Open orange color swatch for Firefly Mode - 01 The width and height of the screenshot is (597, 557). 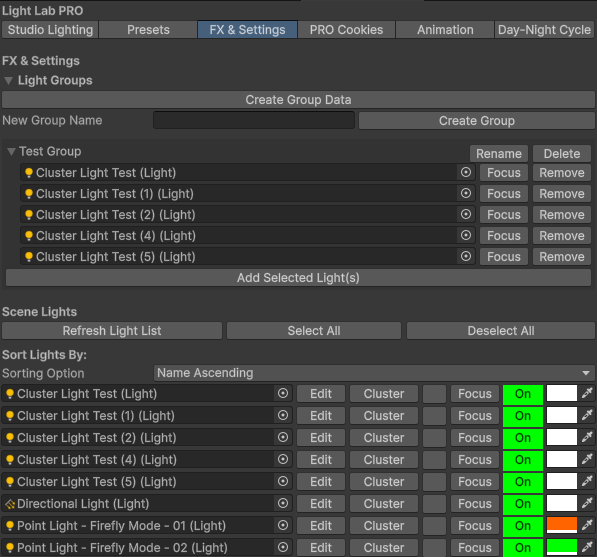point(562,526)
